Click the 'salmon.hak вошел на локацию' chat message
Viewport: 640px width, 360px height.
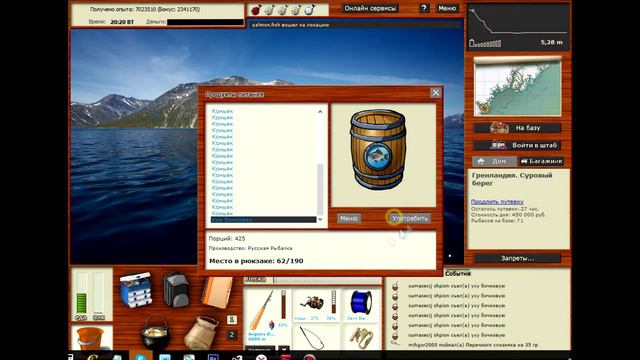290,25
